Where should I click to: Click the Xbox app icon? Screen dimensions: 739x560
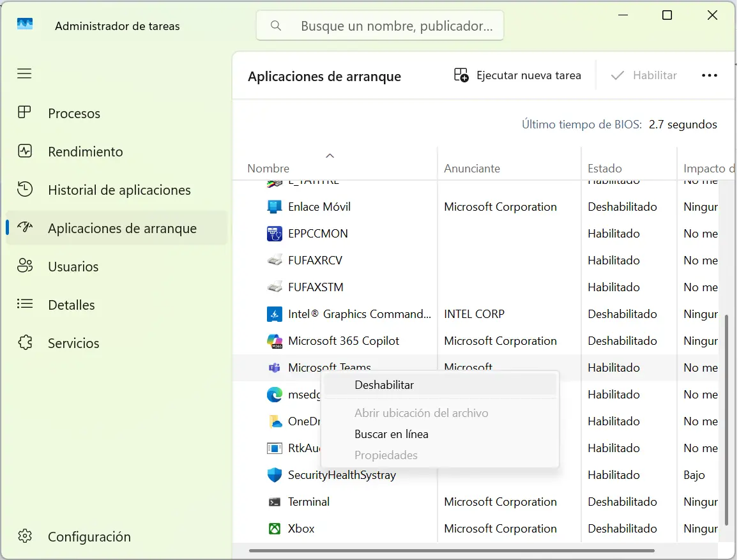[x=275, y=528]
